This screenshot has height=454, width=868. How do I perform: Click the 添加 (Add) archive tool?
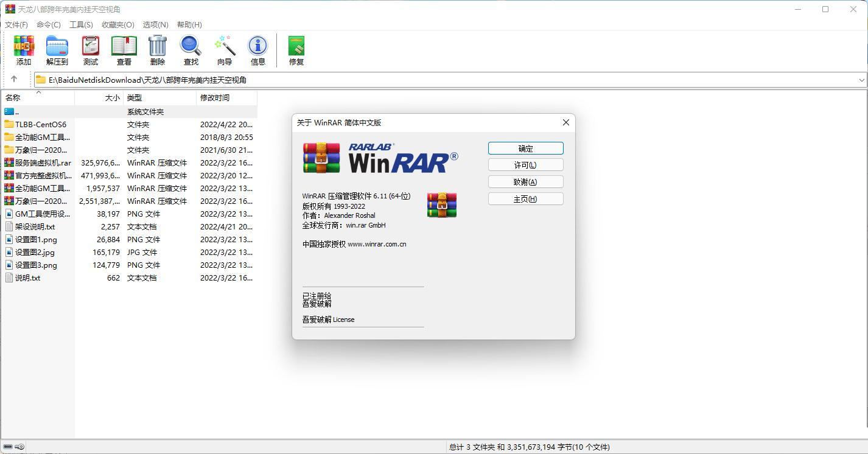[23, 50]
